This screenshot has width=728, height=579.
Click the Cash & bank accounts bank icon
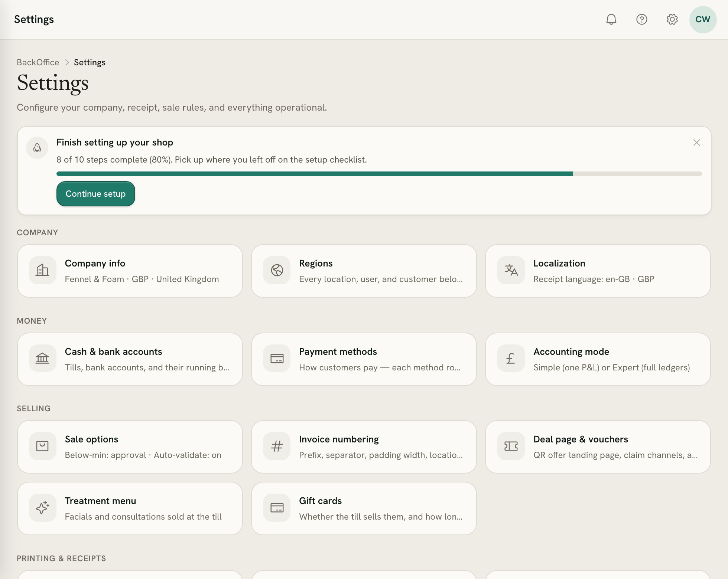(42, 359)
